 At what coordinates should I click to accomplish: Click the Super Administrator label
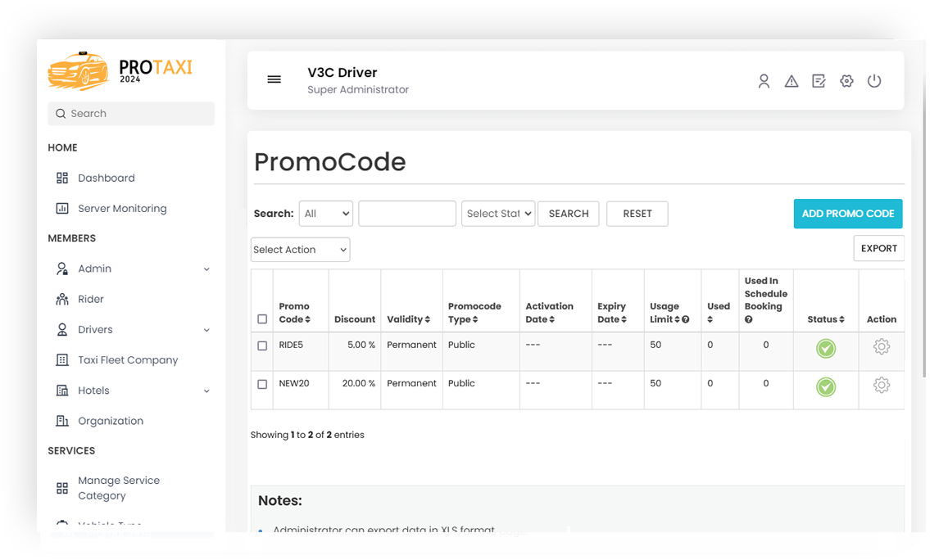(357, 89)
